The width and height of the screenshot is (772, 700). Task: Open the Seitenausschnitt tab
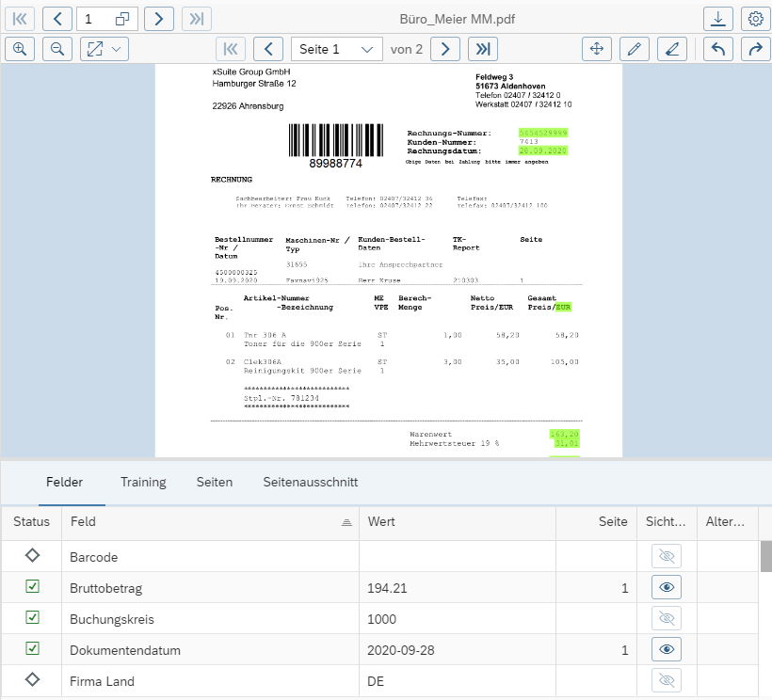click(310, 482)
